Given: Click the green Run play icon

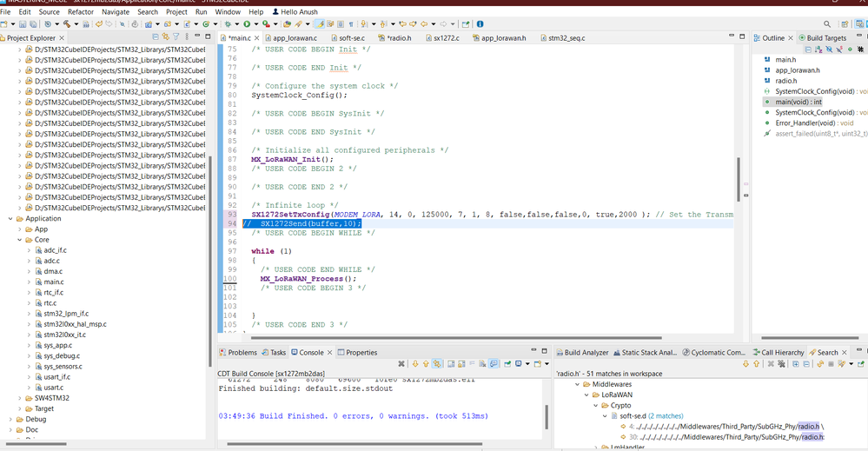Looking at the screenshot, I should point(247,24).
